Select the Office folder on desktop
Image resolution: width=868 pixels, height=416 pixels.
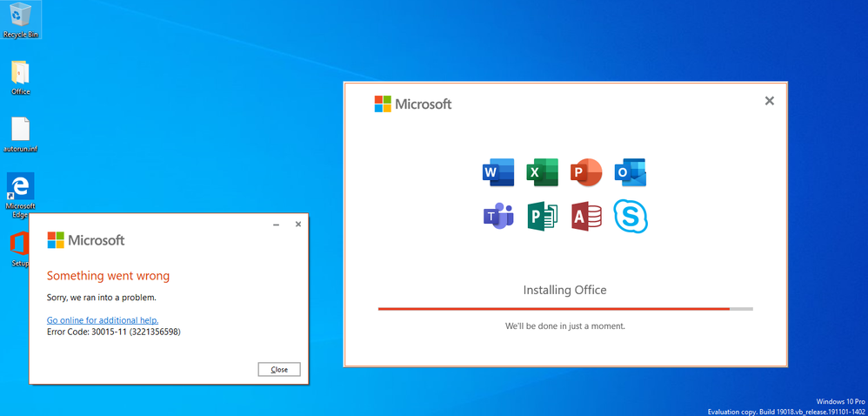[21, 77]
